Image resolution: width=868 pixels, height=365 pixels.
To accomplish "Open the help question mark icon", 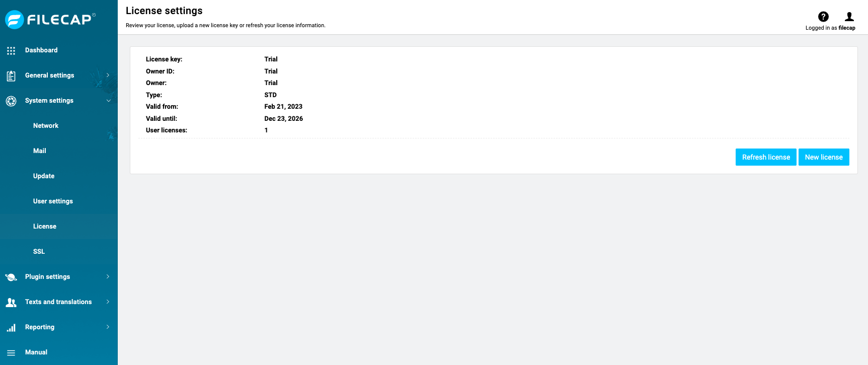I will pos(823,17).
